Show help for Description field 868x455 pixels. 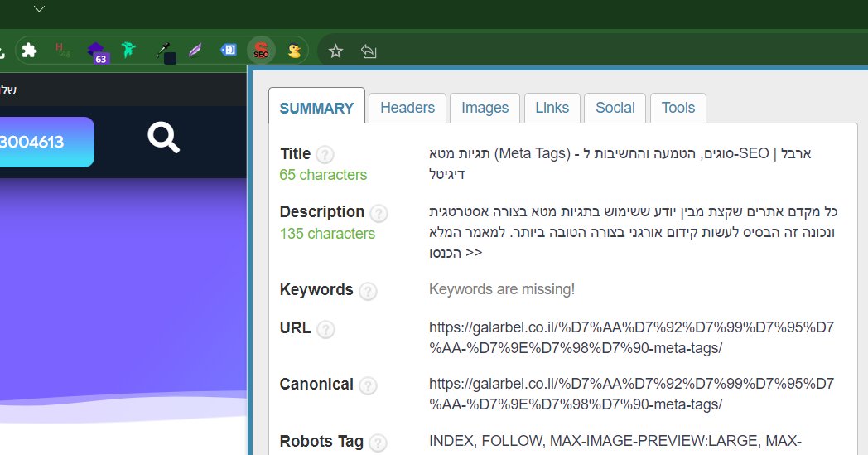[378, 213]
